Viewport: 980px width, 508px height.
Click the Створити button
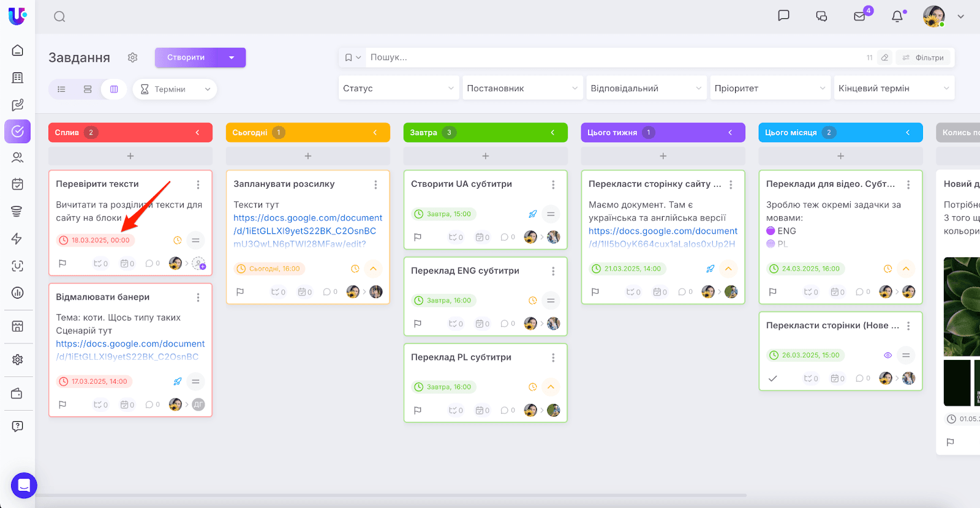[x=186, y=58]
